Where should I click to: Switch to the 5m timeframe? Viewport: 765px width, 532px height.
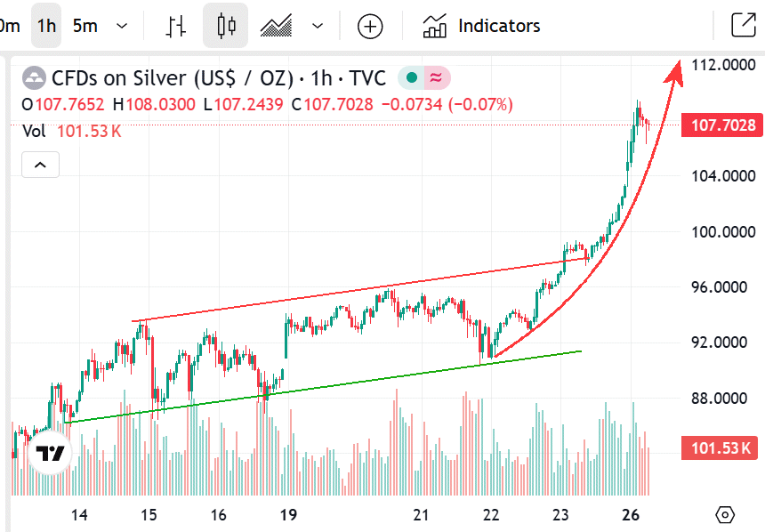point(85,26)
